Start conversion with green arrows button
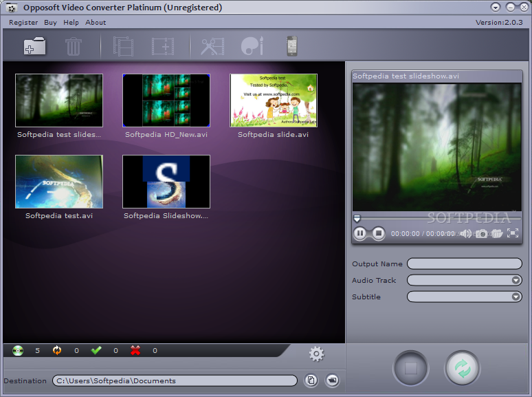Image resolution: width=532 pixels, height=397 pixels. point(463,368)
